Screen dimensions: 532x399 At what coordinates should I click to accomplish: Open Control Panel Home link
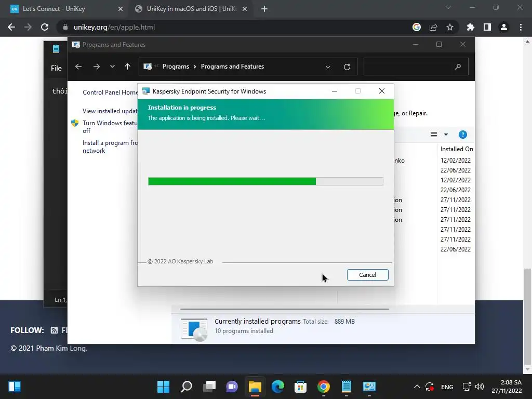(110, 92)
